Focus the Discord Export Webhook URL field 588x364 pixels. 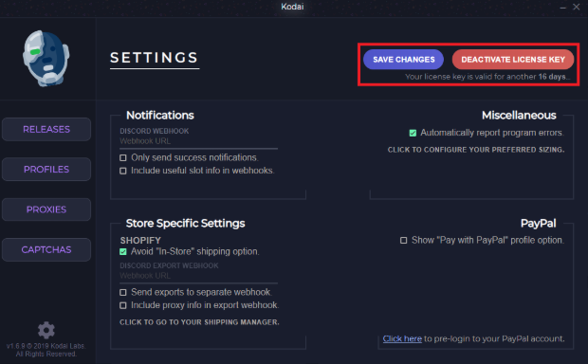[x=198, y=276]
